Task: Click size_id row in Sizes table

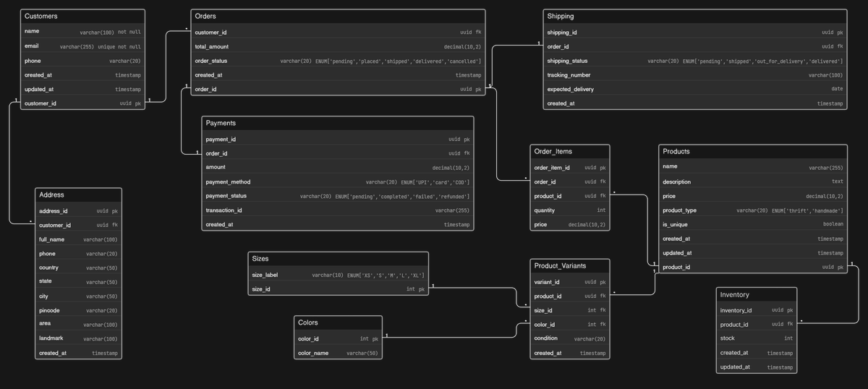Action: coord(339,288)
